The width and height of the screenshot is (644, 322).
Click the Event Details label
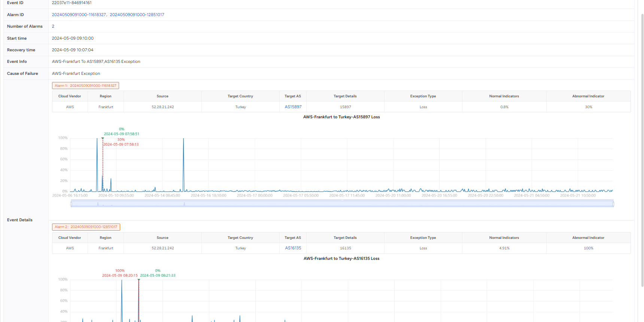pos(20,220)
